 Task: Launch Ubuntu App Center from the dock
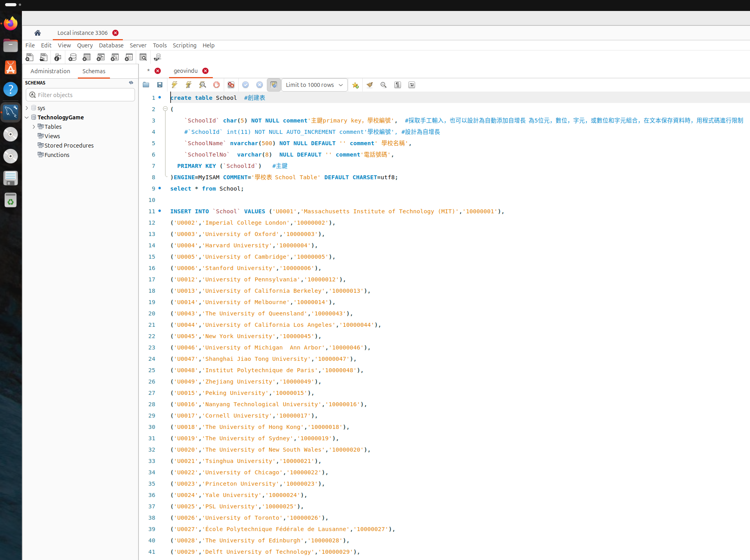coord(11,67)
